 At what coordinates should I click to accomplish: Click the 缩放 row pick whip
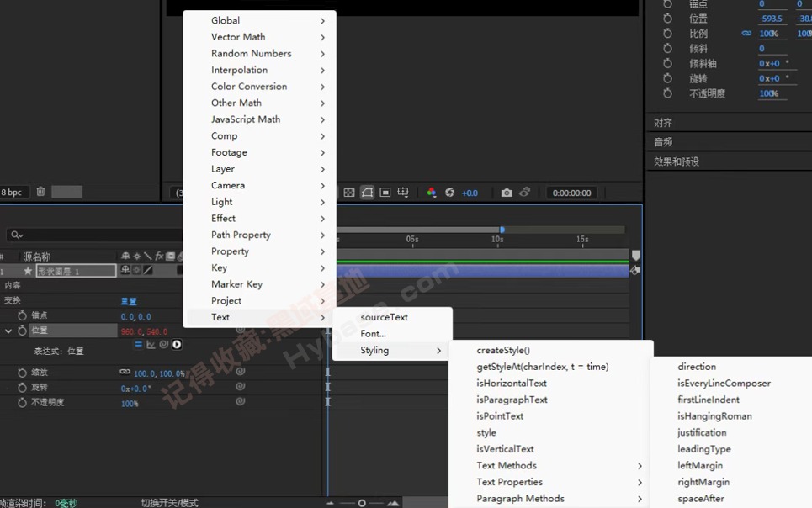[x=241, y=371]
